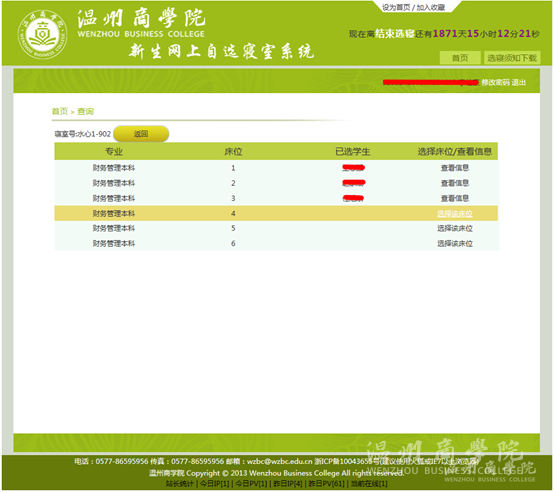Click the 加入收藏 link
Viewport: 554px width, 492px height.
[430, 7]
